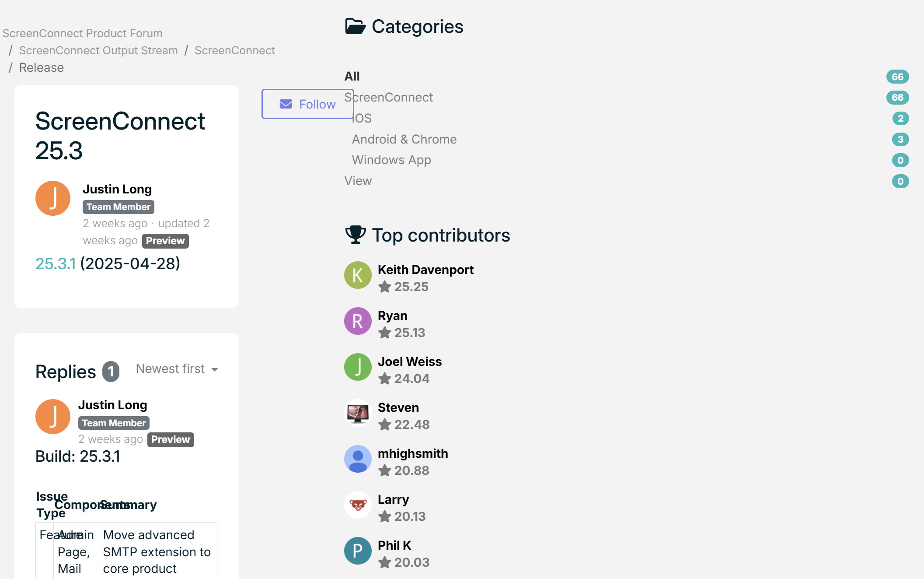The image size is (924, 579).
Task: Go to ScreenConnect Output Stream breadcrumb
Action: point(98,50)
